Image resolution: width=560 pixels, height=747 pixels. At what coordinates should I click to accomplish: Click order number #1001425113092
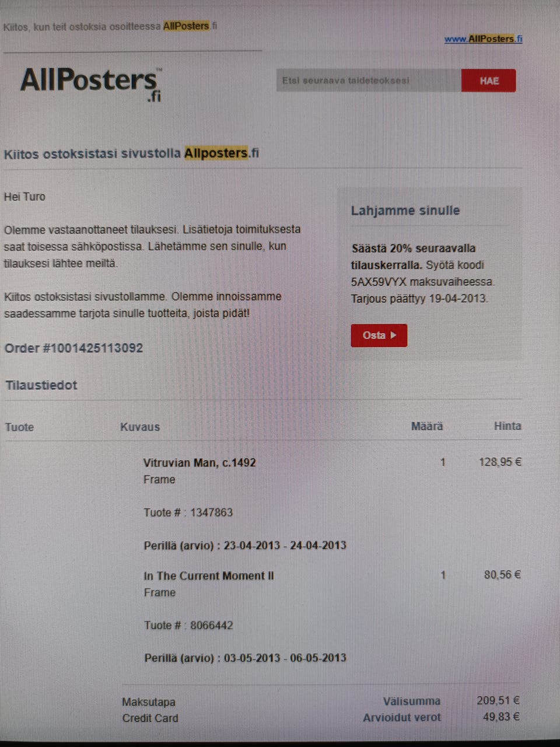[x=93, y=348]
